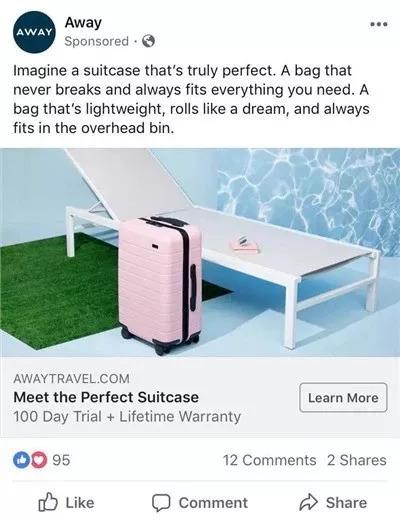Viewport: 400px width, 521px height.
Task: Click the Meet the Perfect Suitcase headline
Action: point(106,397)
